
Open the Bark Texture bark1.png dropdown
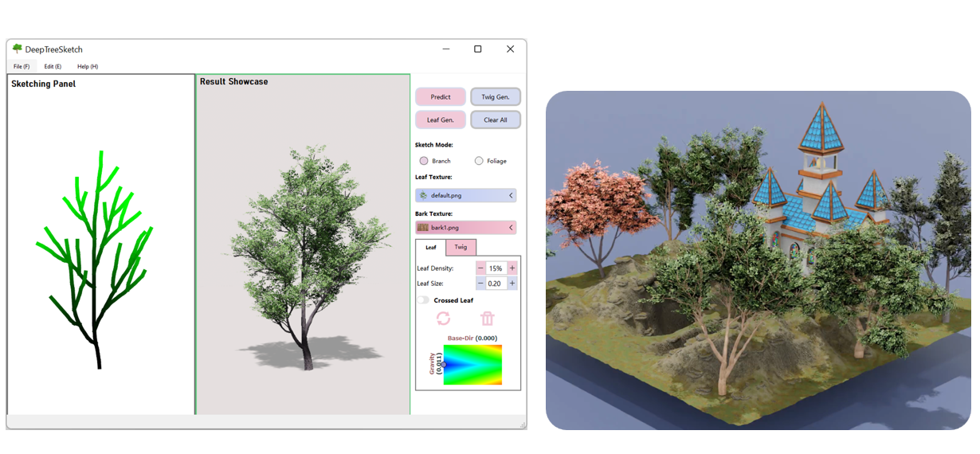(x=511, y=228)
